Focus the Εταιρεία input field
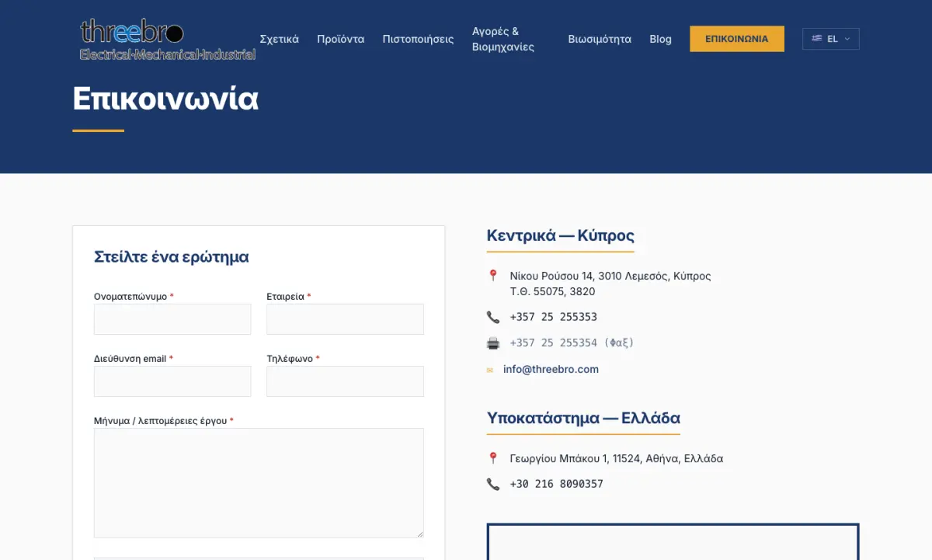 click(x=346, y=319)
